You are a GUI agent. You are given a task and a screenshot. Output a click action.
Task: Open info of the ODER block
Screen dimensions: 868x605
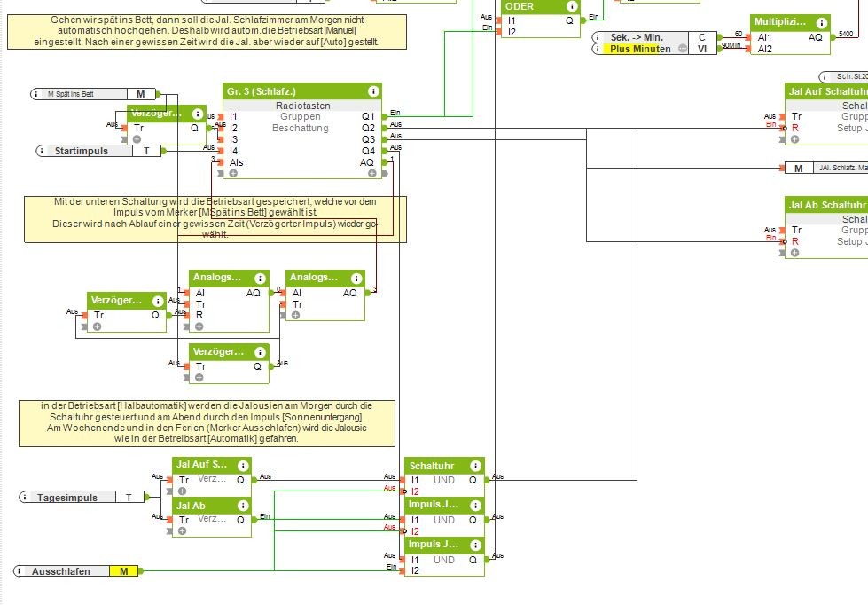click(572, 6)
